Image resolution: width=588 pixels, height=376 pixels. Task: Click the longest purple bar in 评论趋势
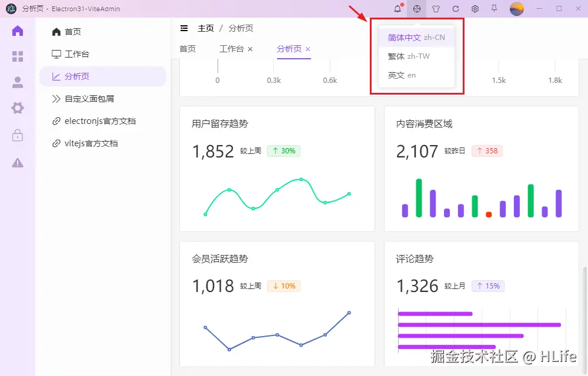[x=479, y=325]
